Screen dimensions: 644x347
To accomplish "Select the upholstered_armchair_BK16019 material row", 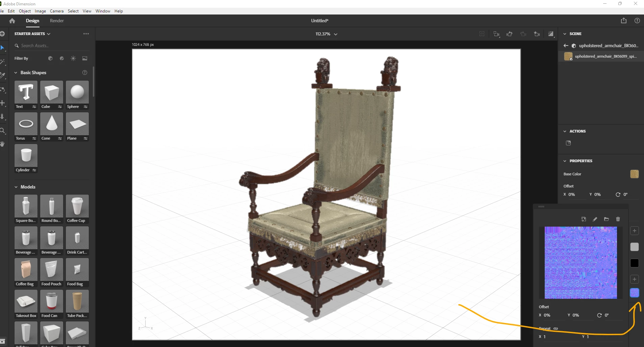I will pos(601,56).
